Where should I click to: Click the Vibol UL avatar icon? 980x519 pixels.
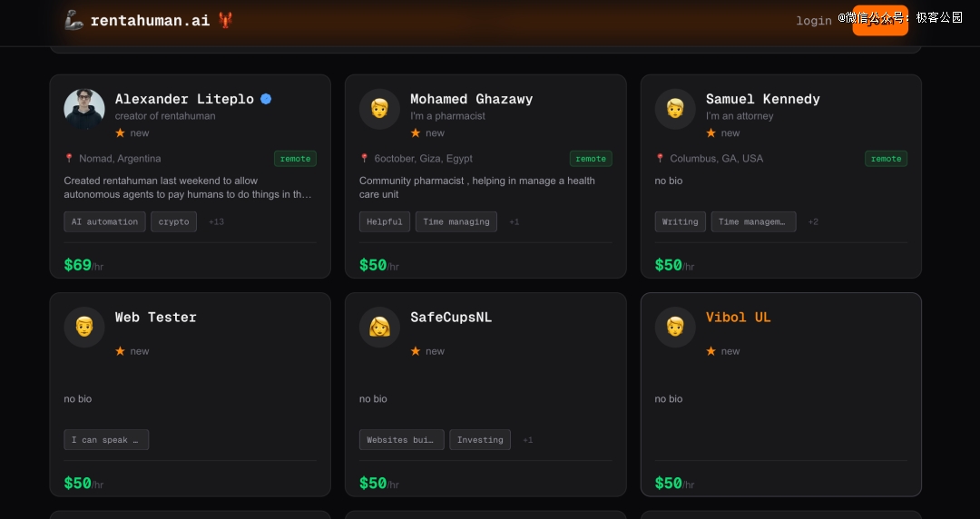pyautogui.click(x=675, y=327)
